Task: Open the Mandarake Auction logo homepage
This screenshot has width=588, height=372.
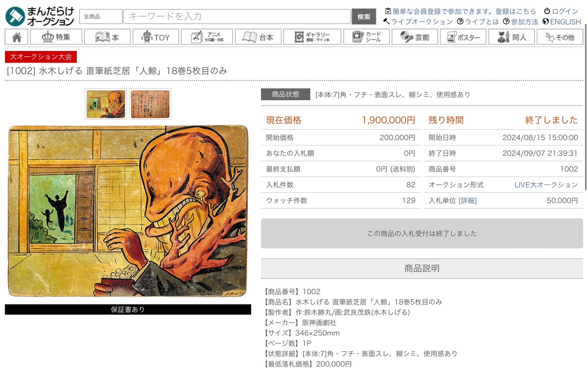Action: (x=39, y=16)
